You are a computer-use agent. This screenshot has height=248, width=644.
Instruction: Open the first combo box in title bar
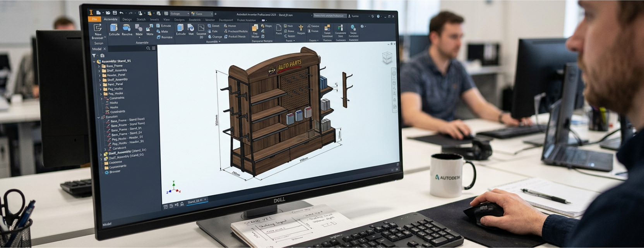(x=179, y=14)
